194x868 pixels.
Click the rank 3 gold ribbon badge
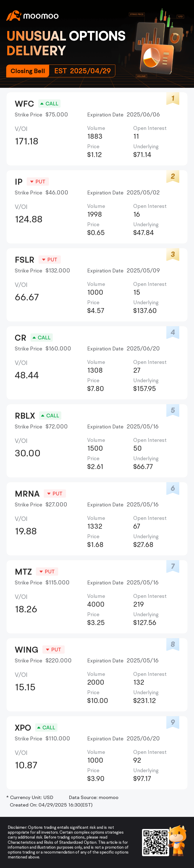click(x=173, y=254)
